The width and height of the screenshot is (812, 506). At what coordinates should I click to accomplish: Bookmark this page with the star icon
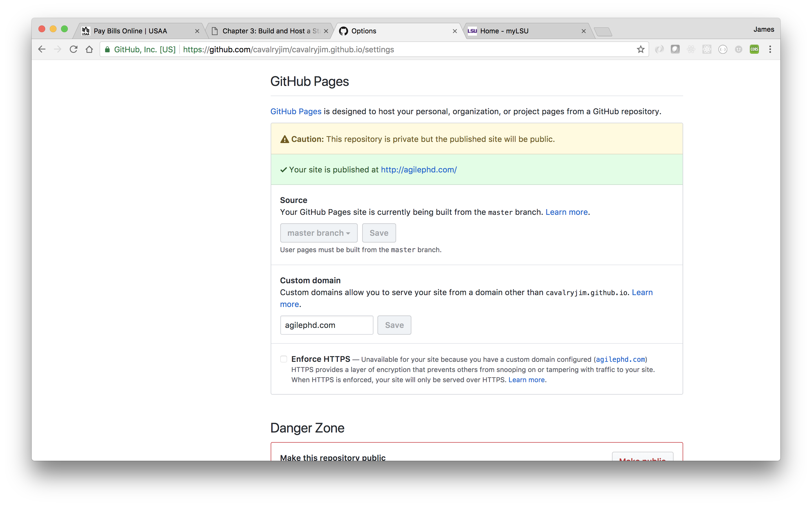(641, 49)
